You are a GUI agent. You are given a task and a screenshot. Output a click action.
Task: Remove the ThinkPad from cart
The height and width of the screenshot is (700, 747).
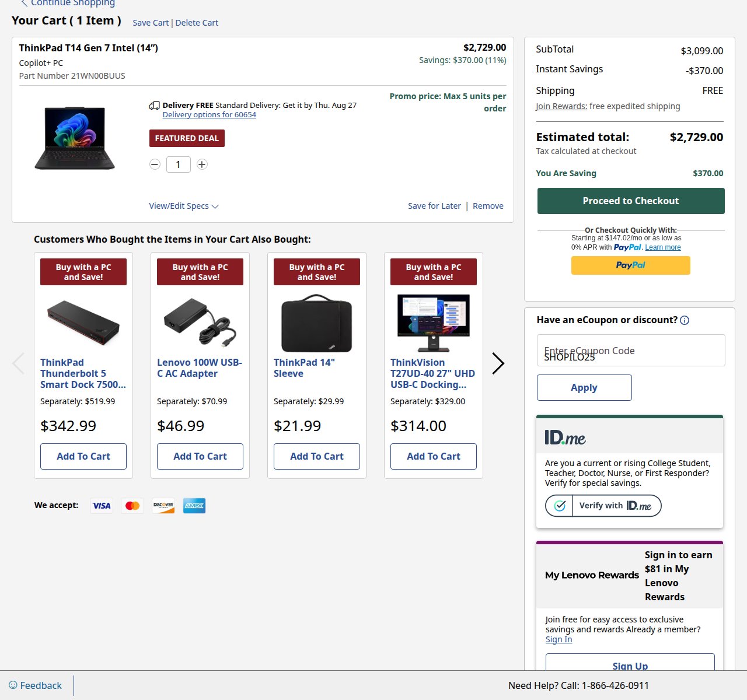tap(488, 206)
